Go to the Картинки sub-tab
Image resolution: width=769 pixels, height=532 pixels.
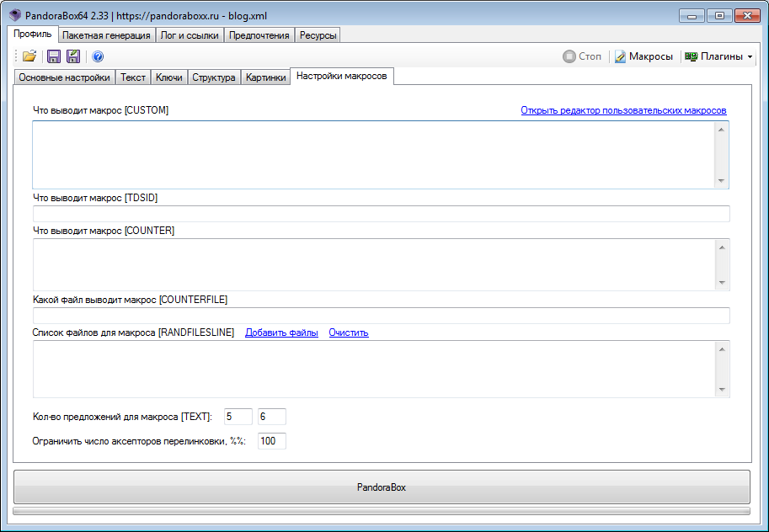coord(265,77)
